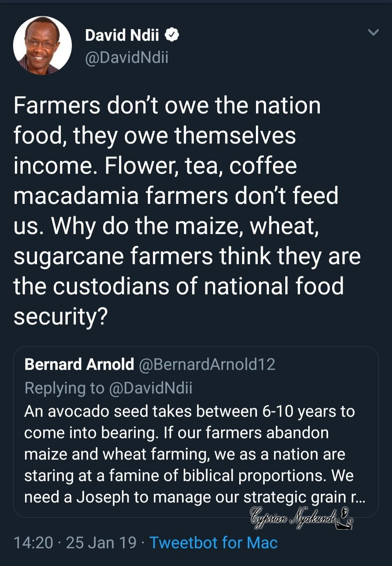
Task: Click the Tweetbot for Mac source link
Action: [x=213, y=543]
